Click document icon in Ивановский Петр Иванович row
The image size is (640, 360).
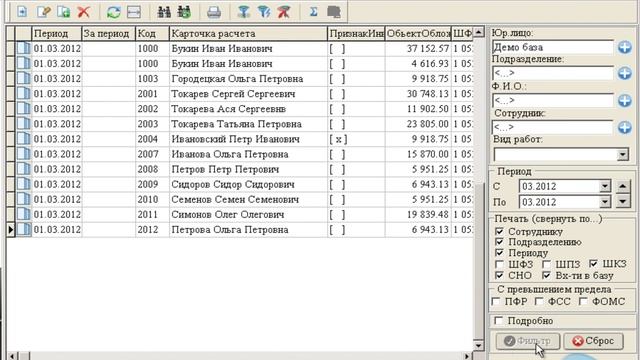pos(24,139)
